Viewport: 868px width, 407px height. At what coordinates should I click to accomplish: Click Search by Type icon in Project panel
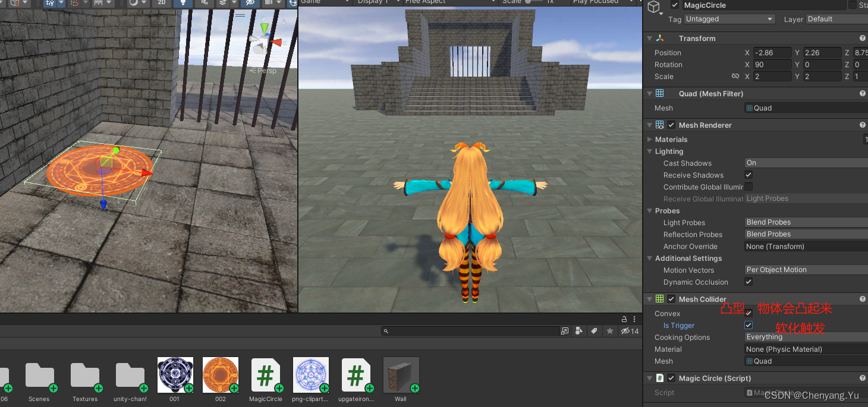click(x=580, y=331)
